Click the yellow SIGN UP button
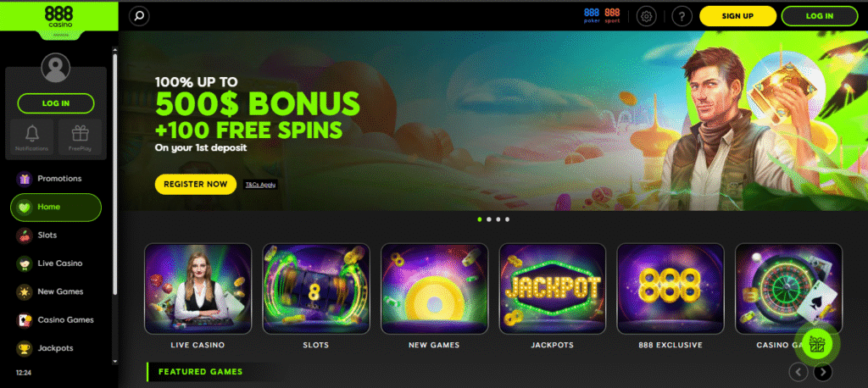Image resolution: width=868 pixels, height=388 pixels. [737, 16]
